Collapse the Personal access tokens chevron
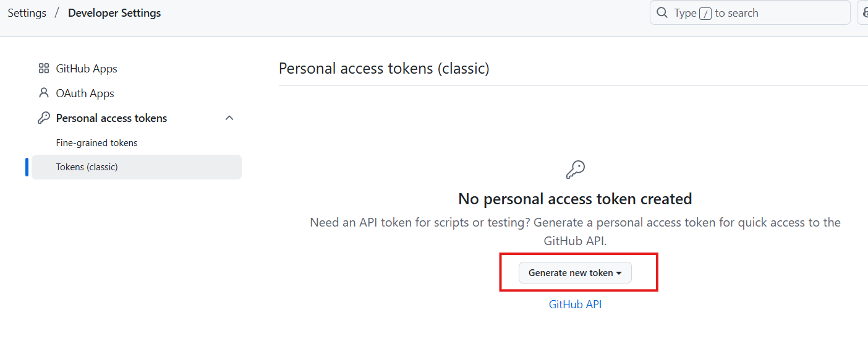Screen dimensions: 868x346 [x=229, y=118]
